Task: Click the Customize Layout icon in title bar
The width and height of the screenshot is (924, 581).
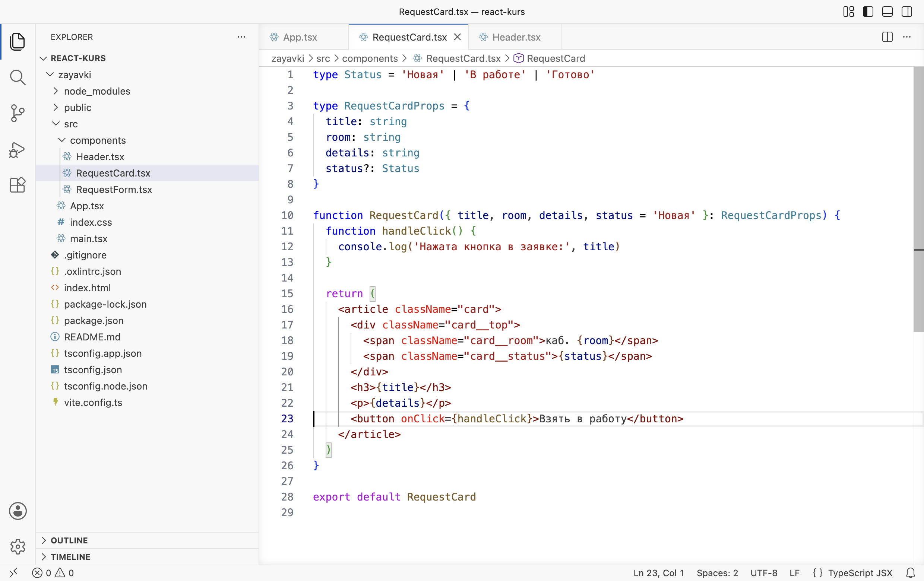Action: (848, 12)
